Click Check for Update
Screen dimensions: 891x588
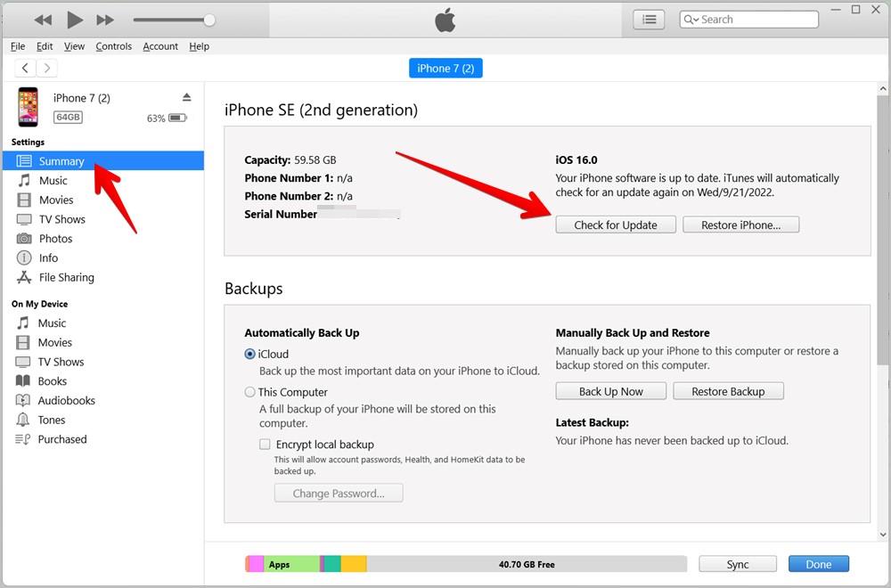tap(616, 225)
